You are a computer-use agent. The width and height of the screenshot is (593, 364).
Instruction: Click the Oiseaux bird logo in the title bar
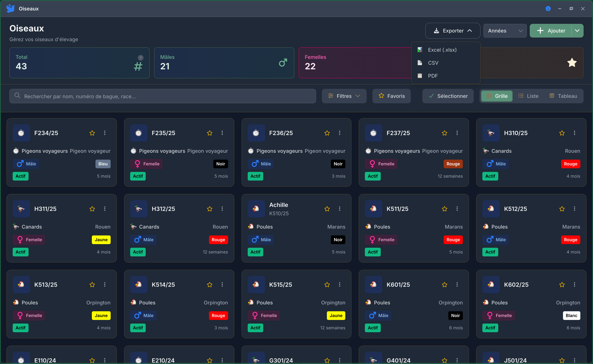[x=10, y=8]
